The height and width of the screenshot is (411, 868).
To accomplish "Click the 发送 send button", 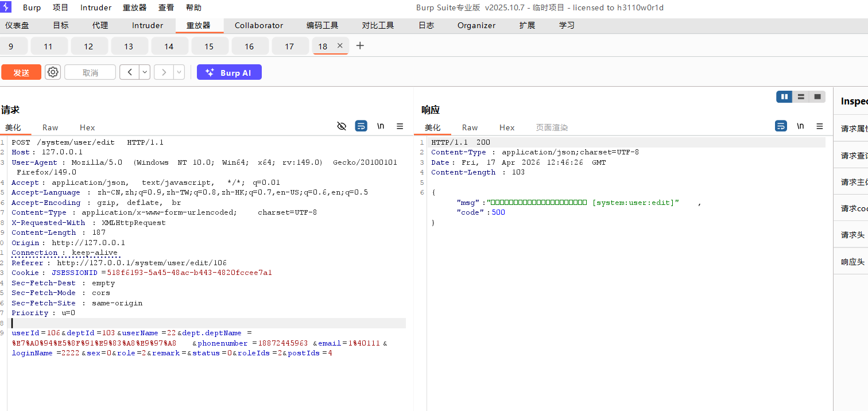I will tap(21, 72).
